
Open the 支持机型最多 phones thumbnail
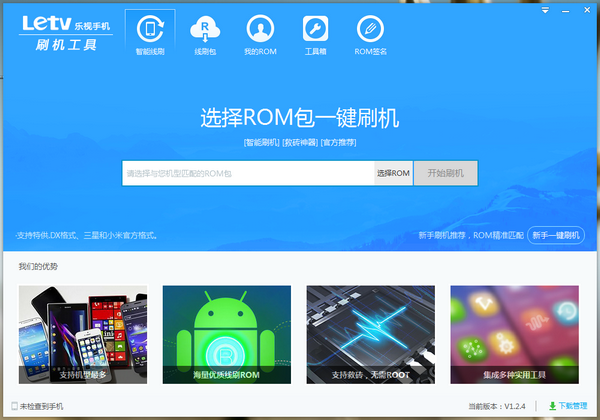click(x=83, y=335)
